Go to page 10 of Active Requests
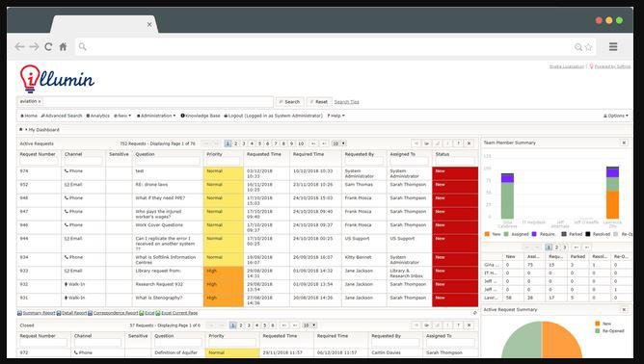This screenshot has width=644, height=364. pos(301,143)
